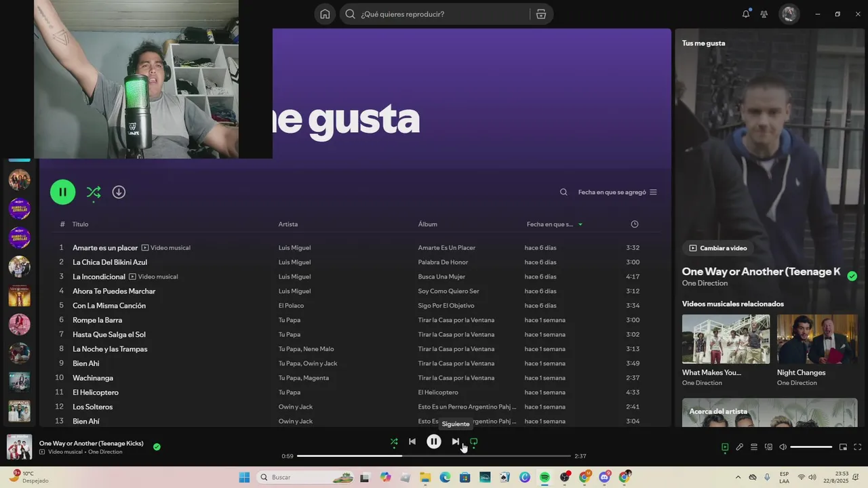Go to Spotify home with the house icon
Image resolution: width=868 pixels, height=488 pixels.
[325, 14]
